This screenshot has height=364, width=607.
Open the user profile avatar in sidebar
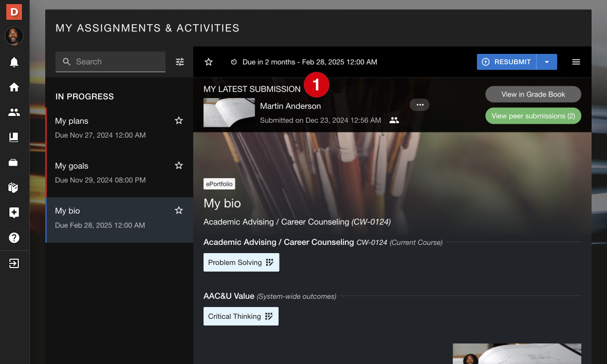coord(14,36)
